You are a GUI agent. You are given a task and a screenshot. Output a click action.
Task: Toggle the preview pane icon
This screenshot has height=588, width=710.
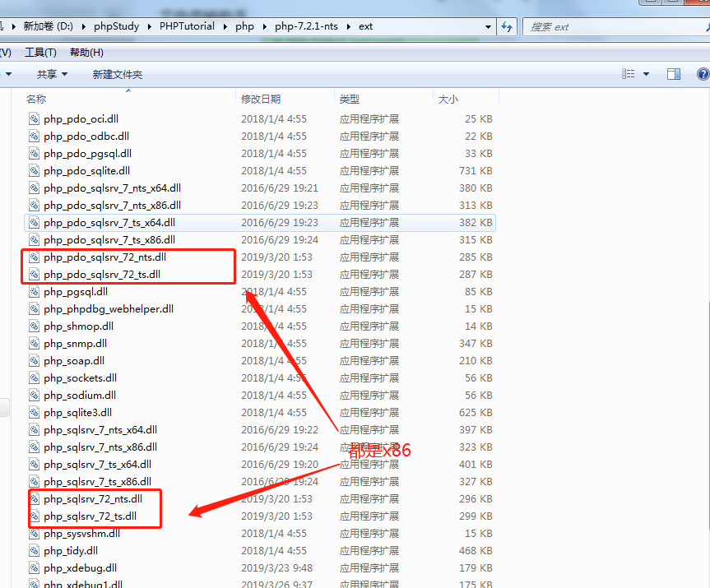(x=674, y=74)
